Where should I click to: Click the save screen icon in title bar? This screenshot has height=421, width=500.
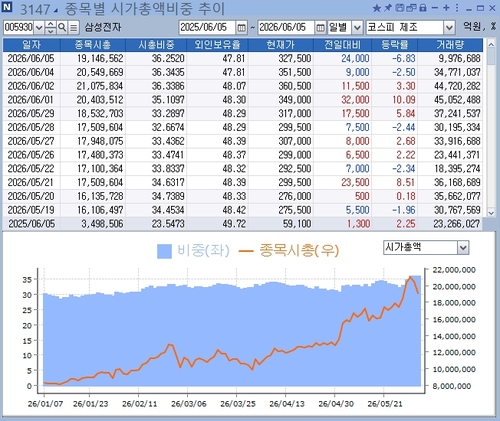coord(399,8)
